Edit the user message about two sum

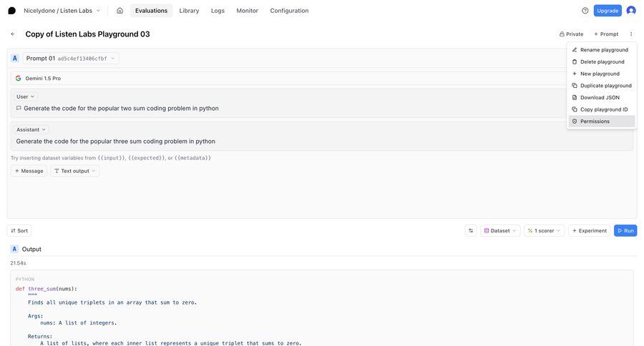[x=121, y=109]
